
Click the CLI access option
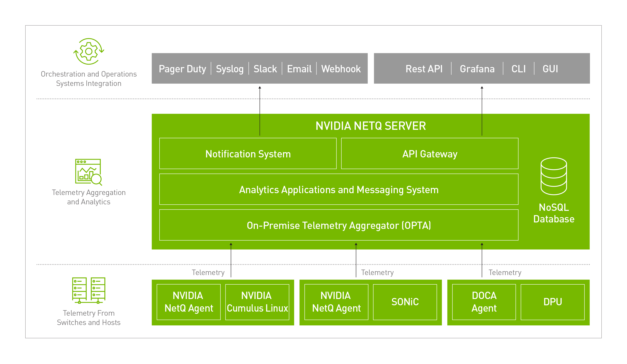tap(518, 69)
